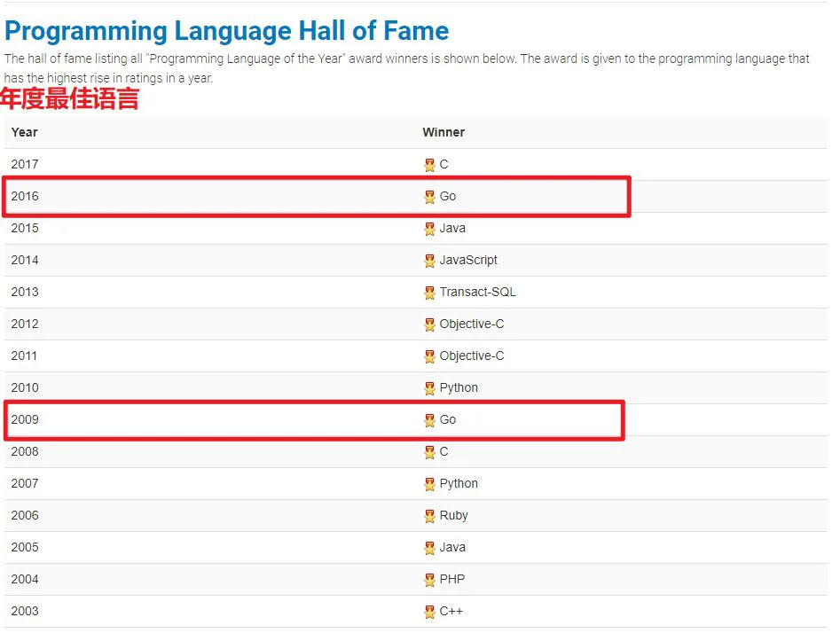840x633 pixels.
Task: Click the medal icon in the 2016 Go row
Action: (x=429, y=197)
